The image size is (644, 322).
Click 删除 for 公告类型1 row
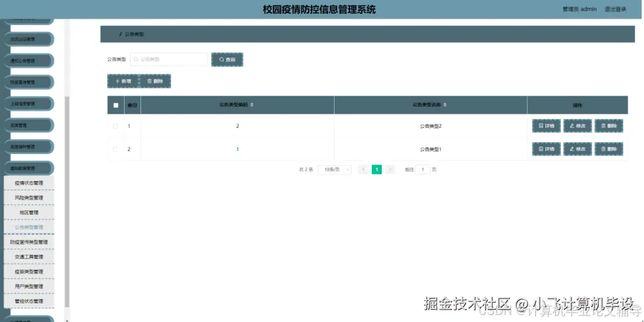click(608, 149)
